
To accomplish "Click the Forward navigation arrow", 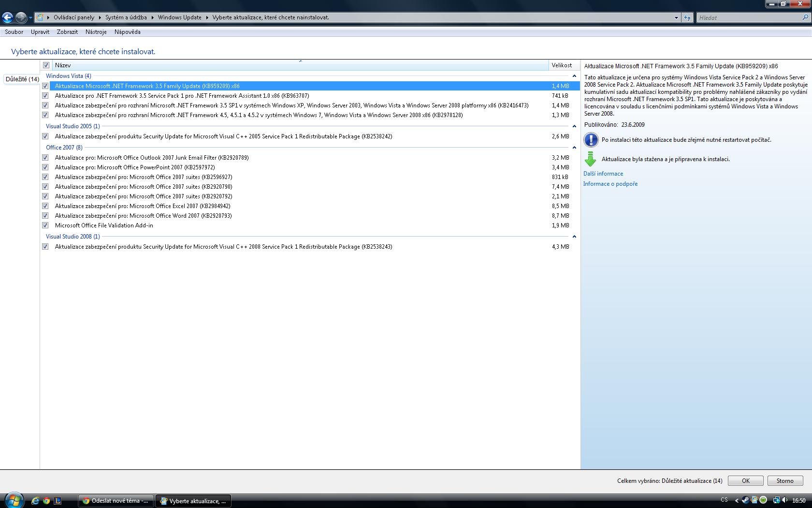I will pos(21,18).
